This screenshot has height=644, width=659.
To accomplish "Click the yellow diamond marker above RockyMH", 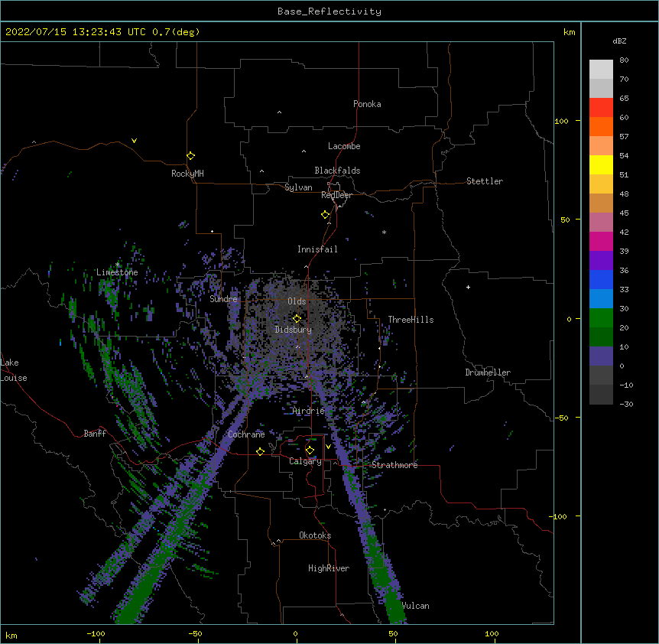I will pos(190,156).
